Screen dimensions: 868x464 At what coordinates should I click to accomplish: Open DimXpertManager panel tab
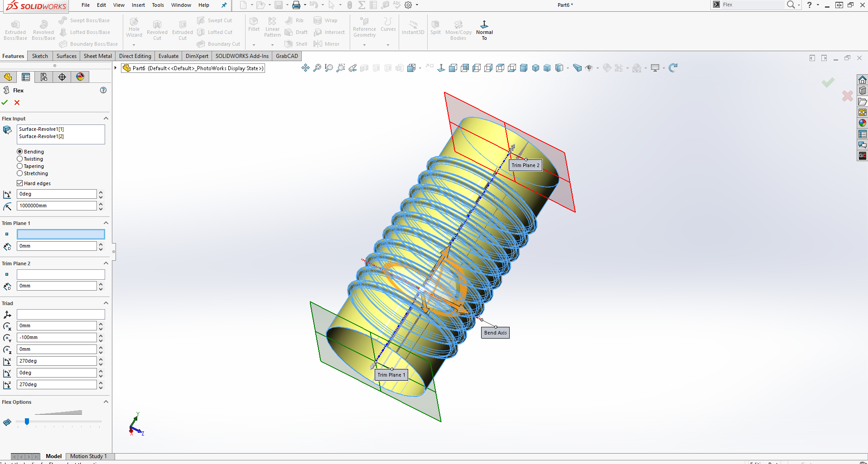pyautogui.click(x=62, y=77)
